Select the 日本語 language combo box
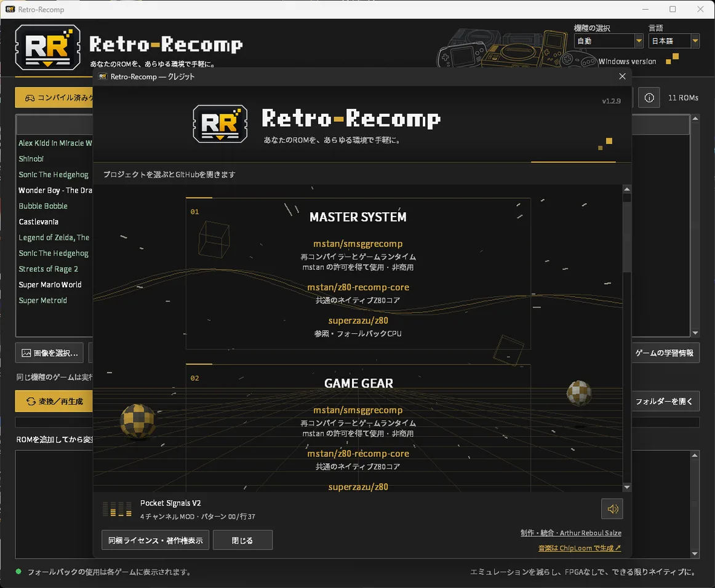The image size is (715, 588). 674,41
